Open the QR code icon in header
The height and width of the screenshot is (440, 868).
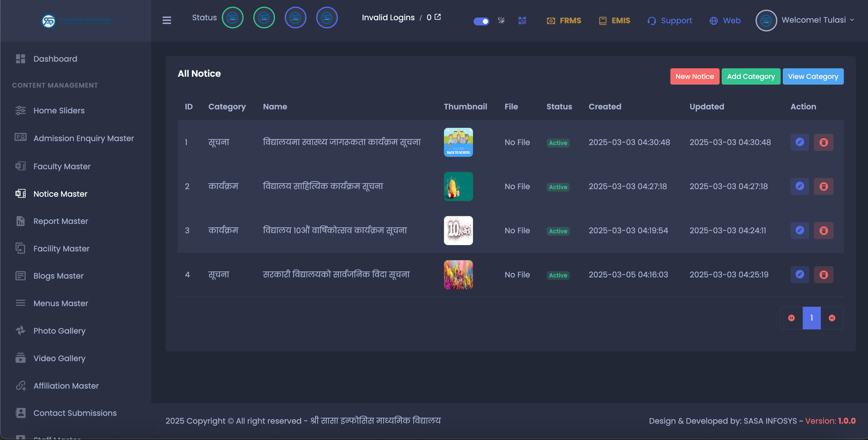coord(522,20)
